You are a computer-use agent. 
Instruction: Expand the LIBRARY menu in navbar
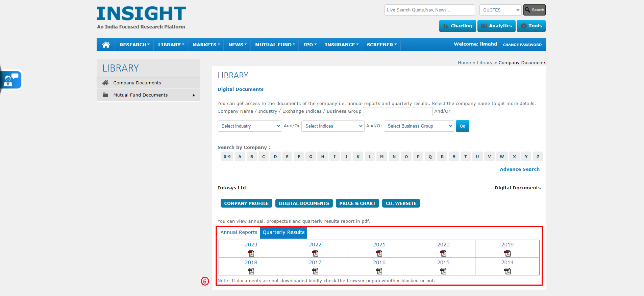[171, 45]
